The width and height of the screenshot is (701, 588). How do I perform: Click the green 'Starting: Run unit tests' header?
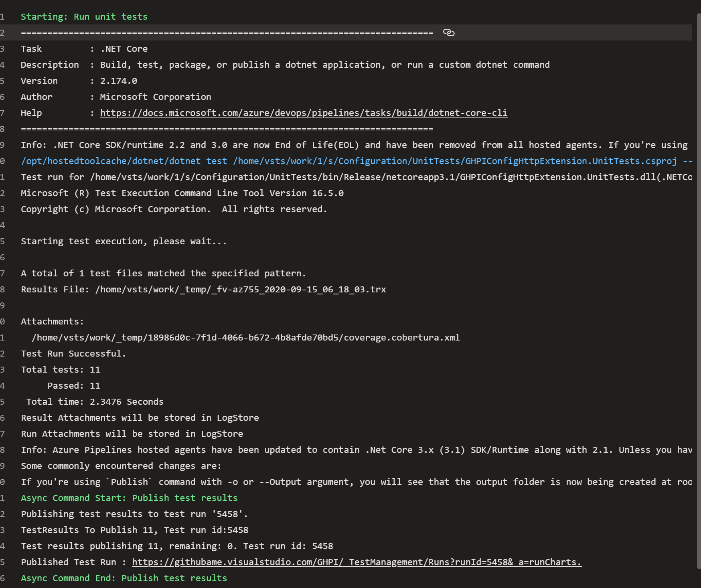click(x=84, y=16)
